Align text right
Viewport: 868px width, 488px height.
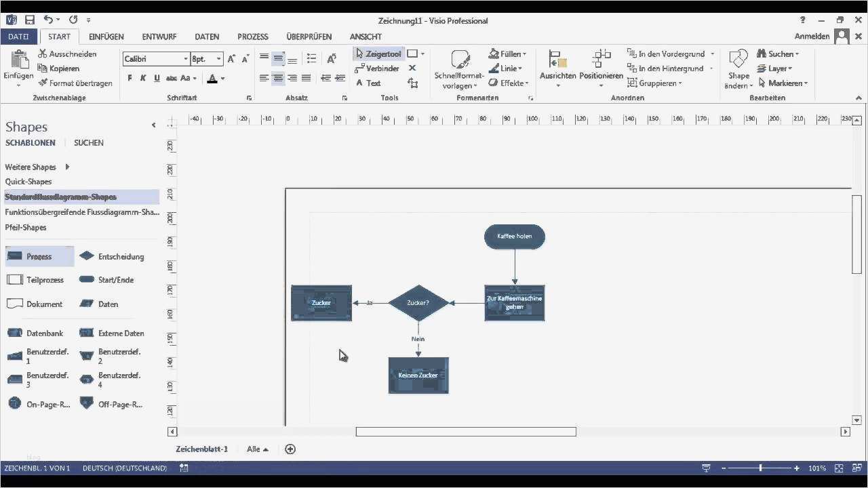292,79
